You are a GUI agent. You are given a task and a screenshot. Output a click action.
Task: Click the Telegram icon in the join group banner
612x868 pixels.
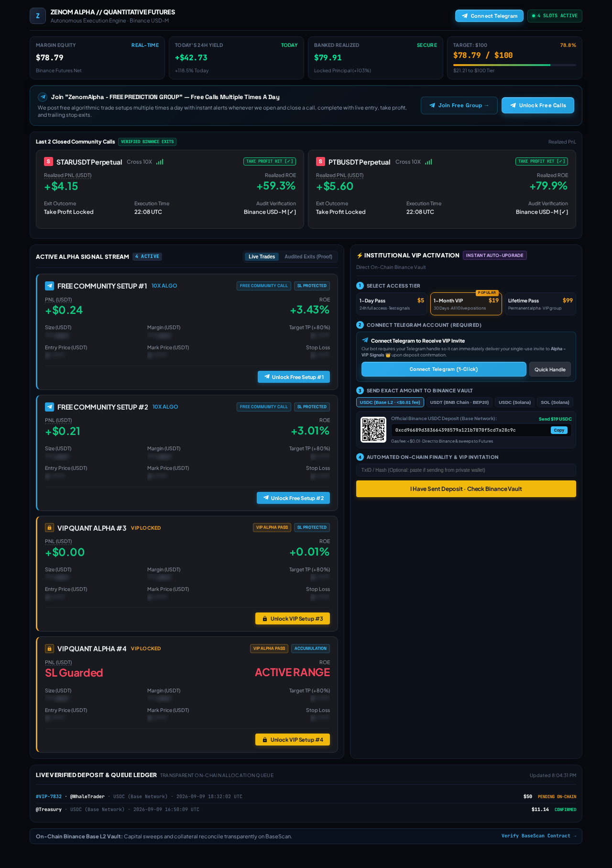pos(43,97)
